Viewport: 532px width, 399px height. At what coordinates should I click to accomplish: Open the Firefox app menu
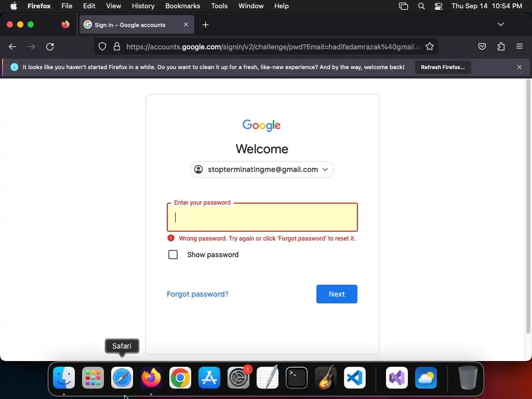39,6
